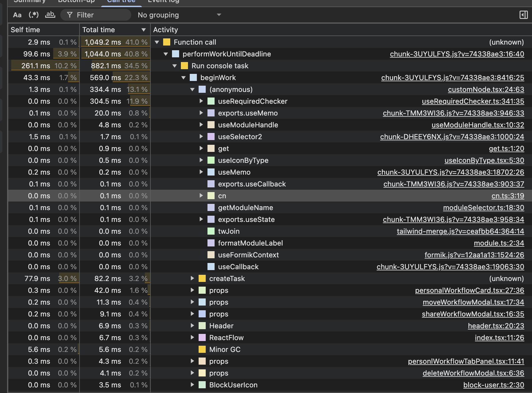Expand the useRequiredChecker tree row
Viewport: 532px width, 393px height.
point(201,101)
